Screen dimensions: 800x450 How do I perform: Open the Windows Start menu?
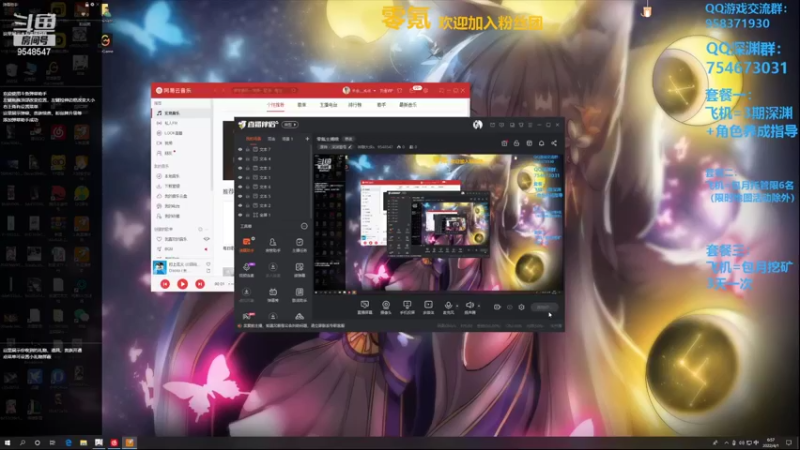coord(7,443)
